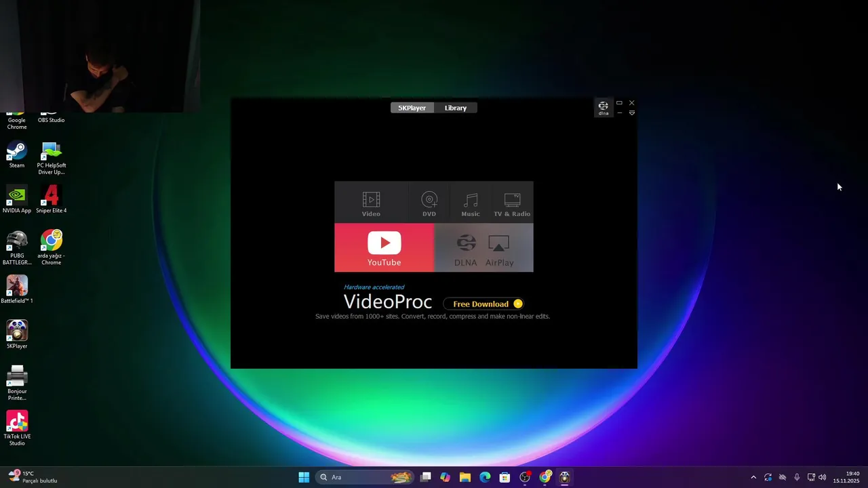
Task: Open the DVD tile
Action: pos(429,203)
